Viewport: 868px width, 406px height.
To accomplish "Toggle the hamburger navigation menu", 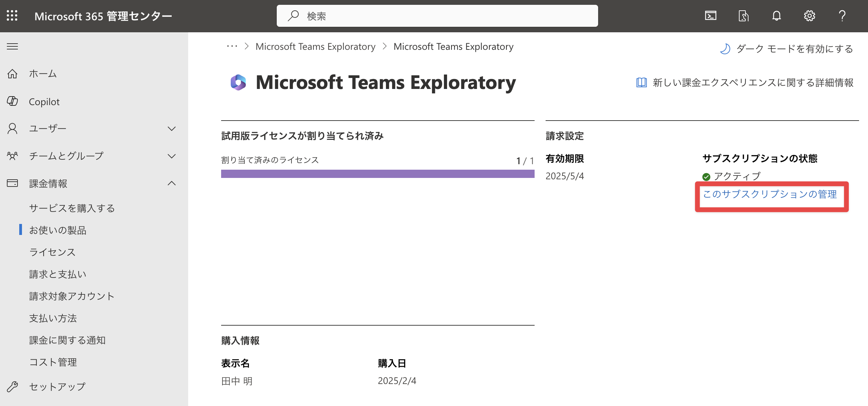I will click(12, 46).
